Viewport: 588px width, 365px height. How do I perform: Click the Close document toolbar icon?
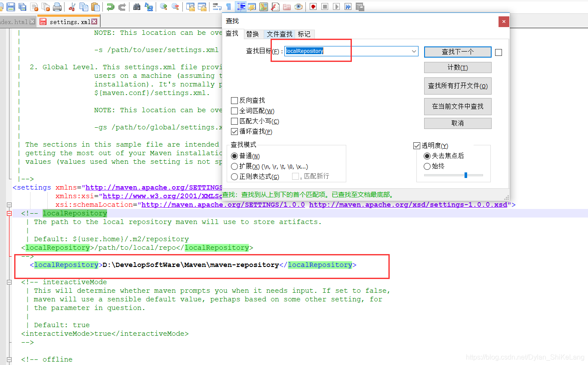pyautogui.click(x=34, y=7)
